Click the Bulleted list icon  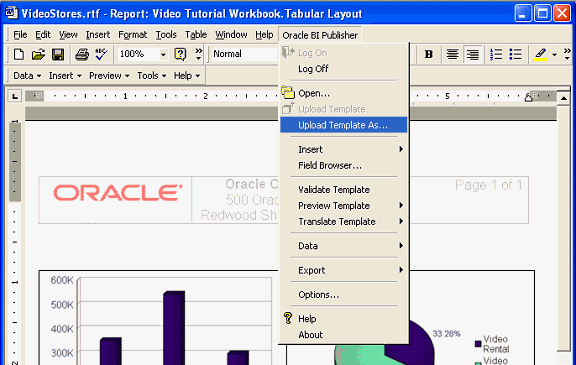click(x=515, y=54)
